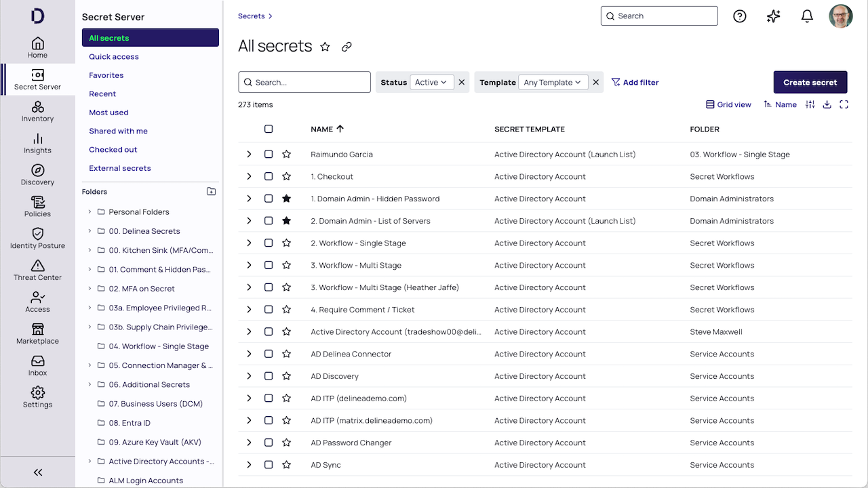The height and width of the screenshot is (488, 868).
Task: Open Settings gear in left rail
Action: 37,398
